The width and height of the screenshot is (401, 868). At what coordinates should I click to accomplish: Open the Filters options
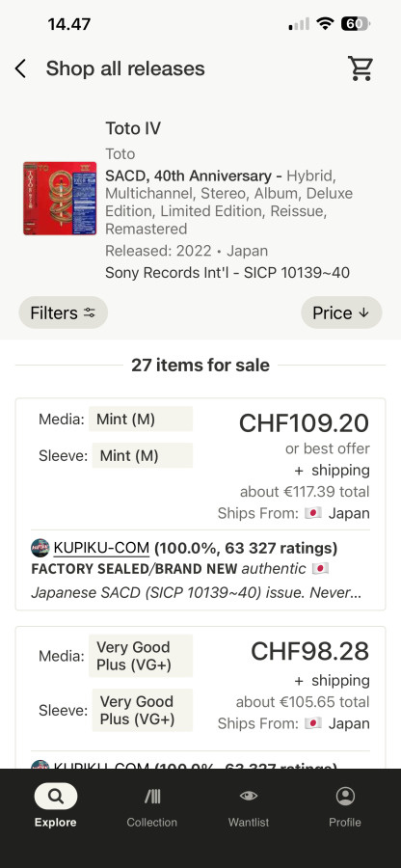[x=63, y=312]
